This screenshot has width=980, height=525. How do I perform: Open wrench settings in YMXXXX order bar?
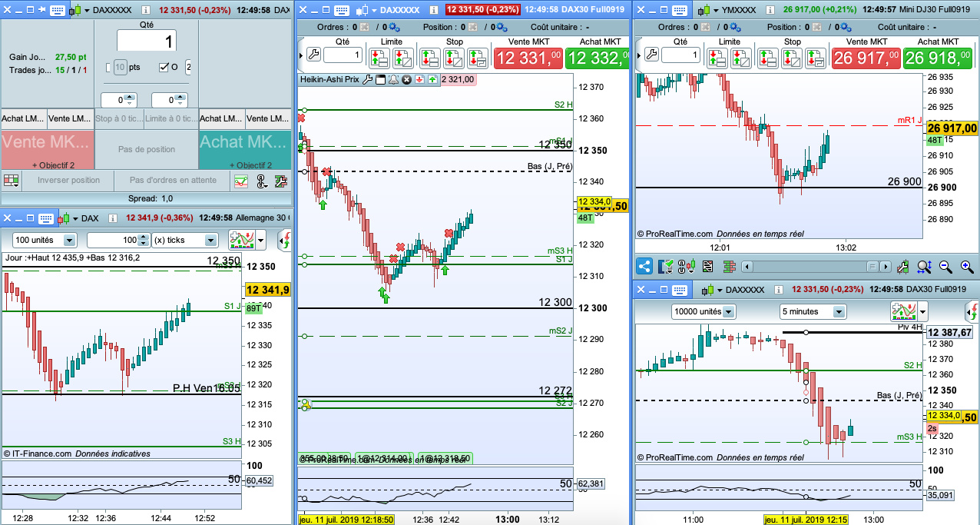(650, 55)
